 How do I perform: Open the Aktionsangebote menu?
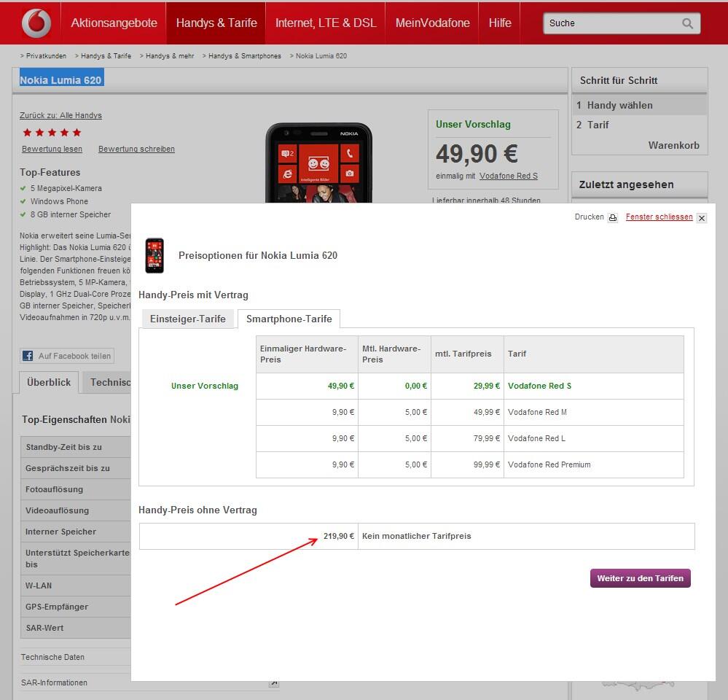114,23
